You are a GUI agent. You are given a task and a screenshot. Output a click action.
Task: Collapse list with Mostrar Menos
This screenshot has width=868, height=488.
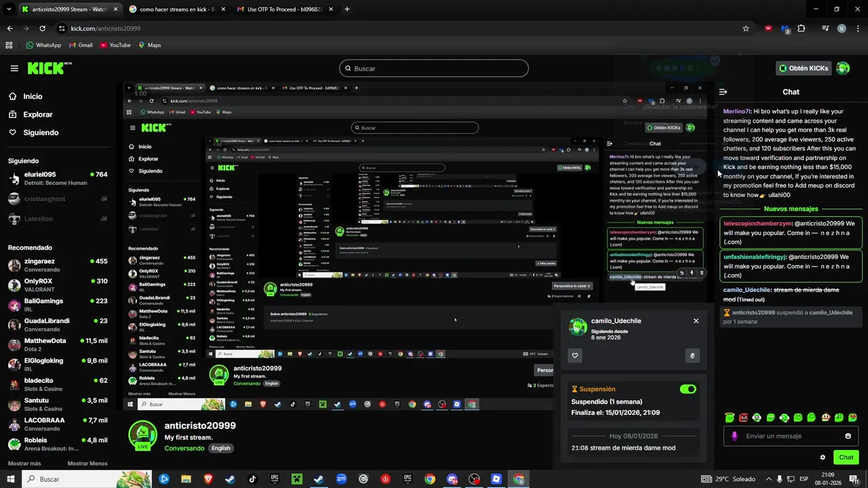tap(87, 464)
